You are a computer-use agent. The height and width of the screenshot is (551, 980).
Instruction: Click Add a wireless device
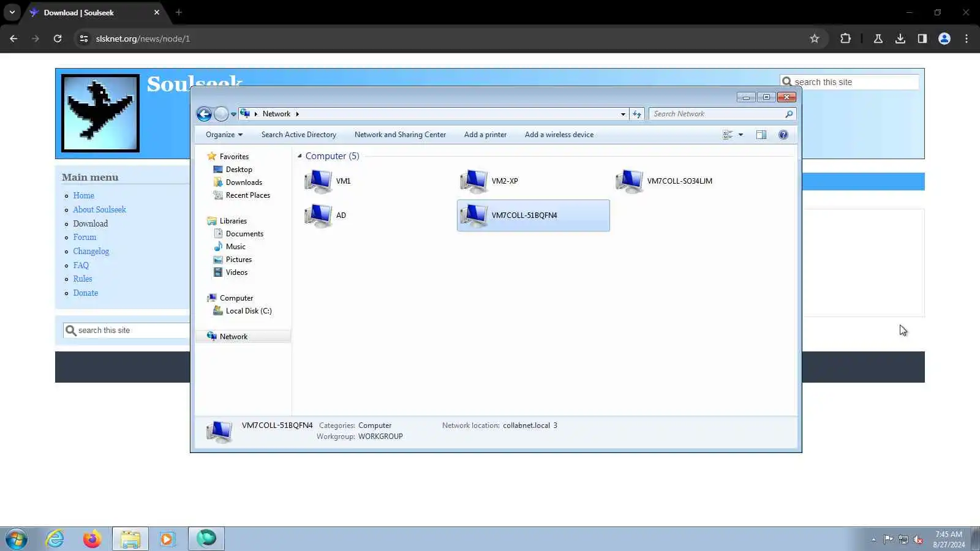click(x=559, y=135)
